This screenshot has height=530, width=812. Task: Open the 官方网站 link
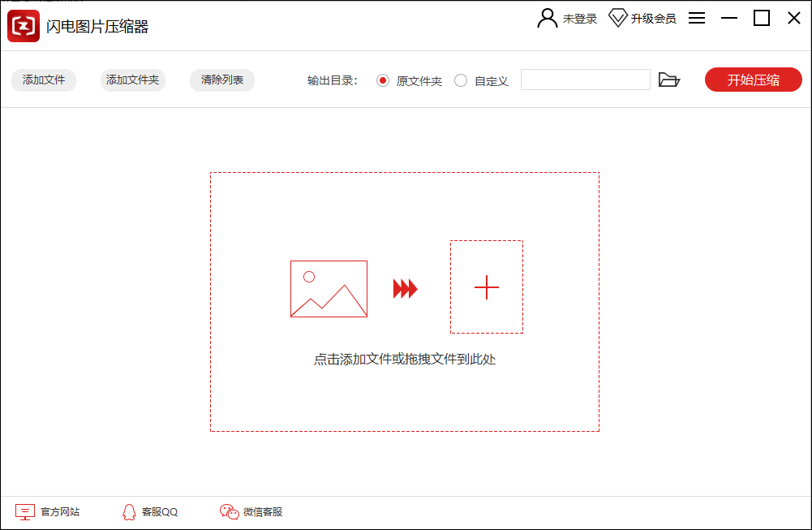pos(60,512)
